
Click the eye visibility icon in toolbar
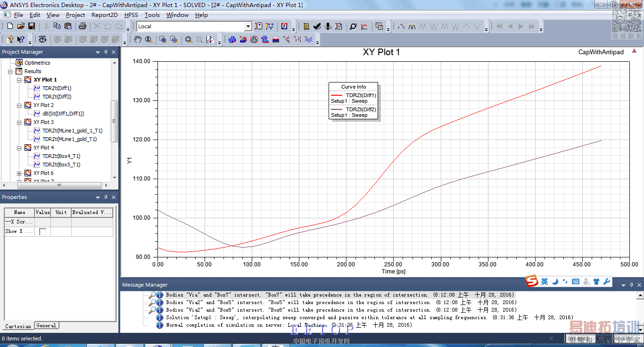click(42, 40)
